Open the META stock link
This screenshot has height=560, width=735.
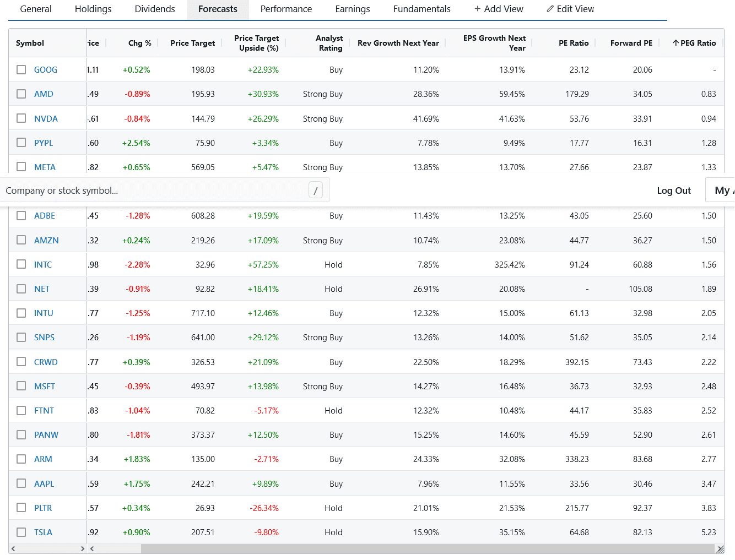45,167
